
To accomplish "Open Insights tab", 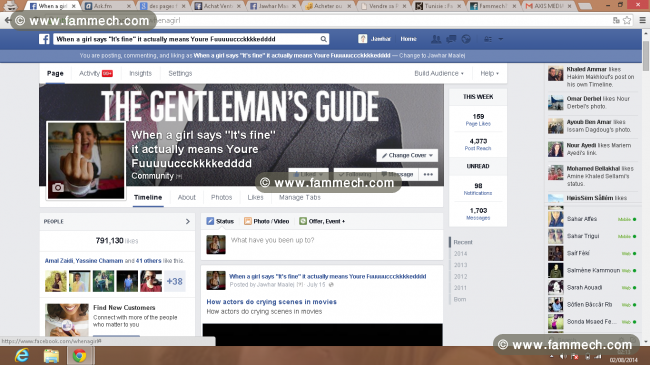I will 141,73.
